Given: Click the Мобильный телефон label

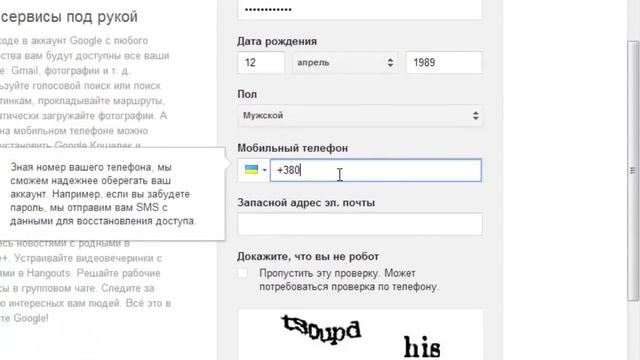Looking at the screenshot, I should pyautogui.click(x=293, y=148).
